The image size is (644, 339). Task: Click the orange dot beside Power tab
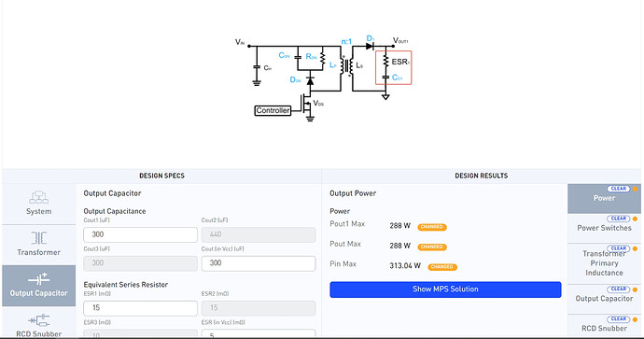pos(635,189)
